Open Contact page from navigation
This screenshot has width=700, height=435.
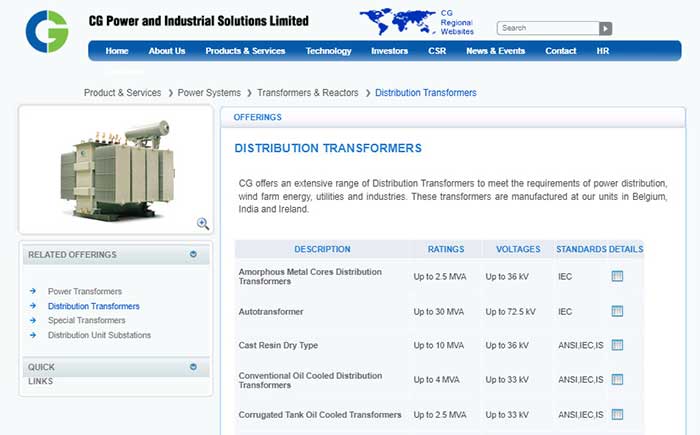pos(561,51)
